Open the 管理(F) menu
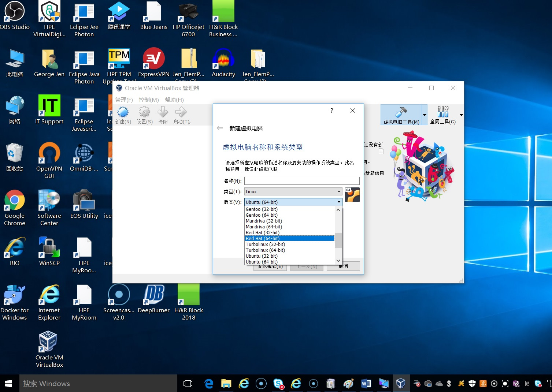552x392 pixels. (x=124, y=100)
